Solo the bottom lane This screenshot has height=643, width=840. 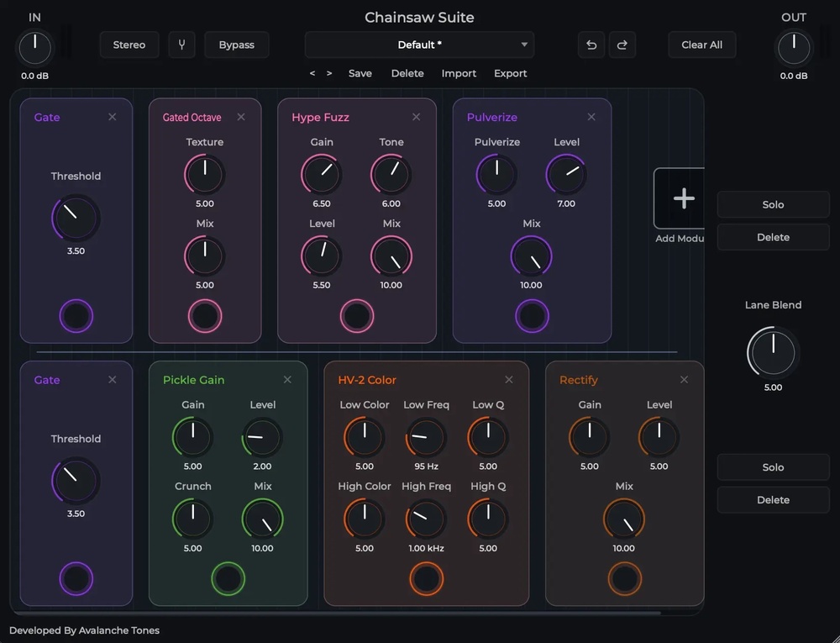[x=773, y=467]
